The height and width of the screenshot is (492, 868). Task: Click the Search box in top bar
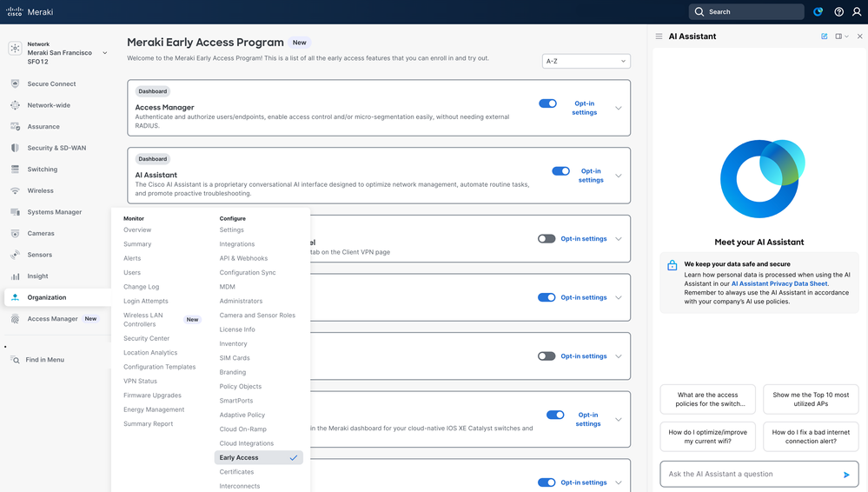click(745, 12)
